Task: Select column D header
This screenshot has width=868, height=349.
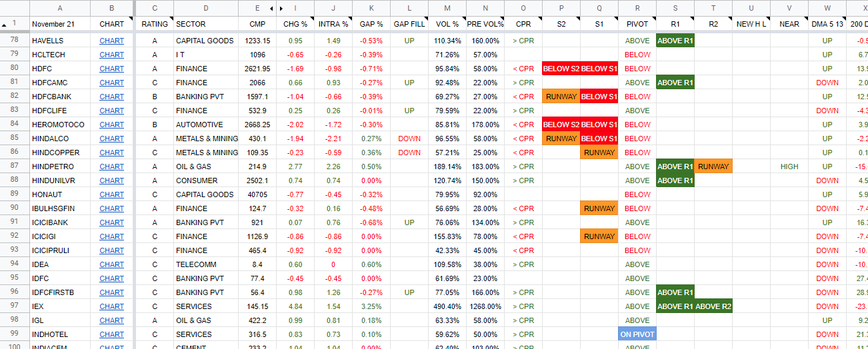Action: 205,8
